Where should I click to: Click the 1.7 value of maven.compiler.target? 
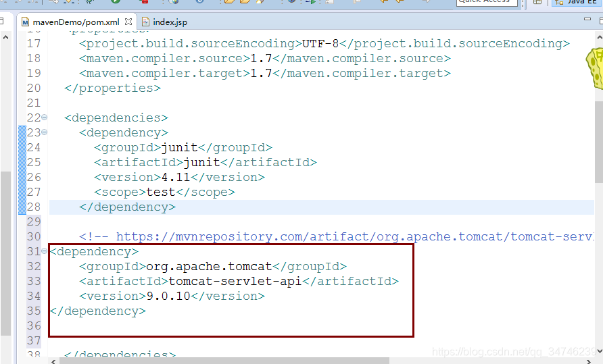[261, 73]
